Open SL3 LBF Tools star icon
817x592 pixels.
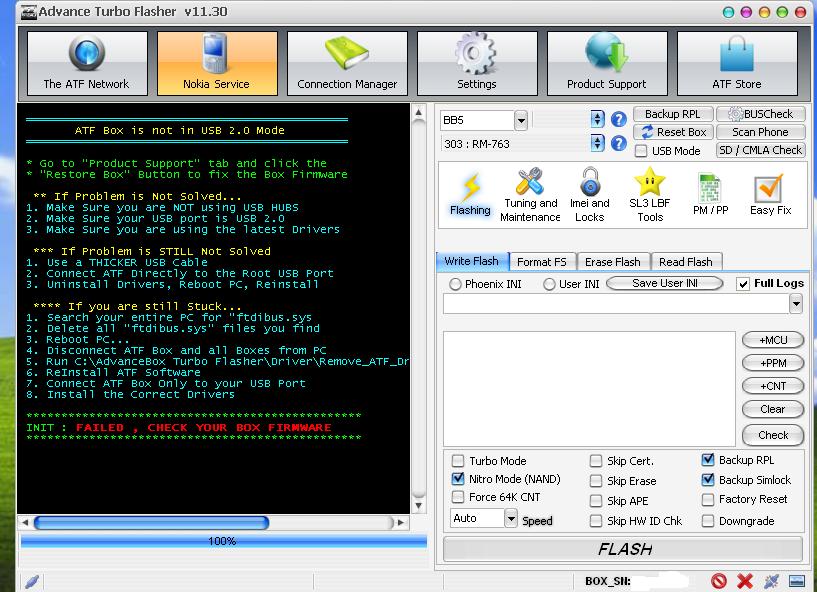click(650, 195)
